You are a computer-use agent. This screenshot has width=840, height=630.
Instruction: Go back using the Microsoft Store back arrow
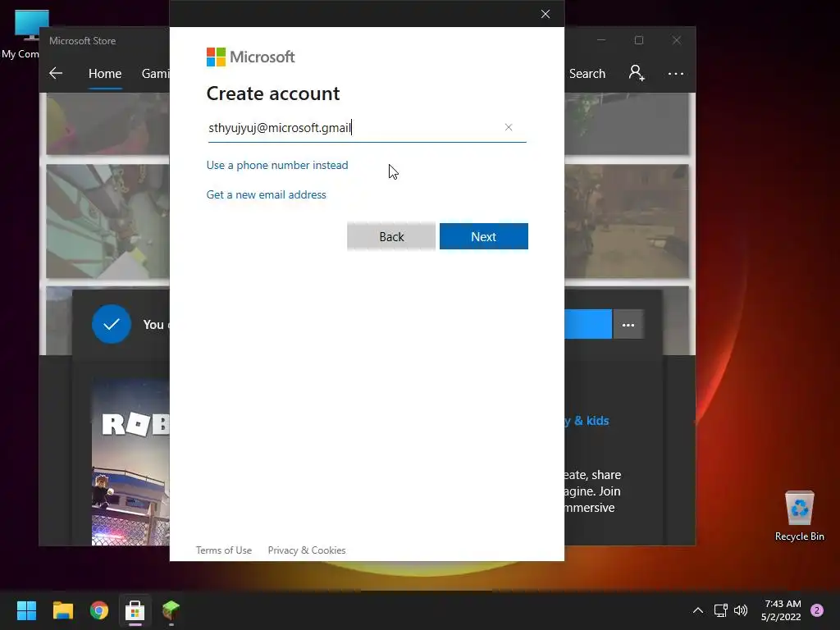(x=56, y=73)
